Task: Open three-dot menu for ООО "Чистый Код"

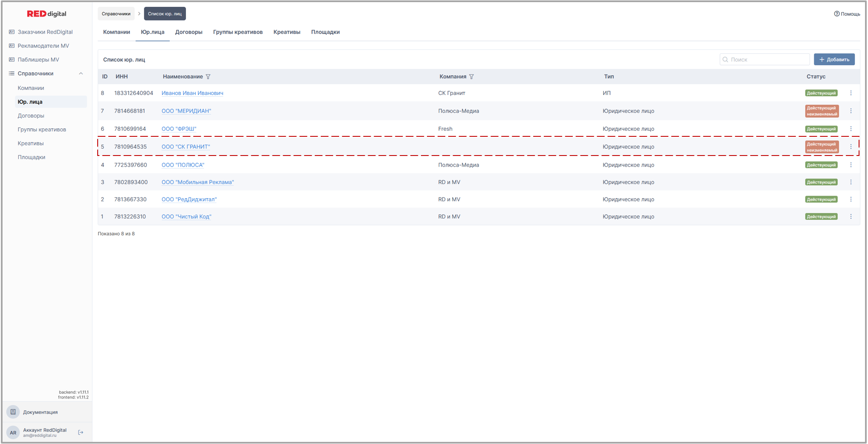Action: coord(851,216)
